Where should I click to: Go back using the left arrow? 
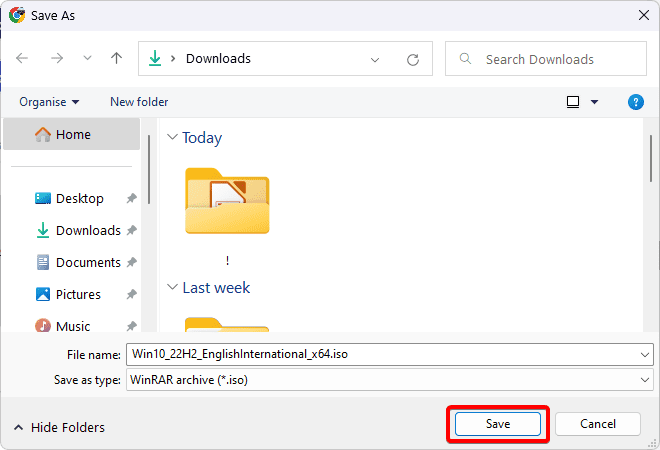(22, 58)
